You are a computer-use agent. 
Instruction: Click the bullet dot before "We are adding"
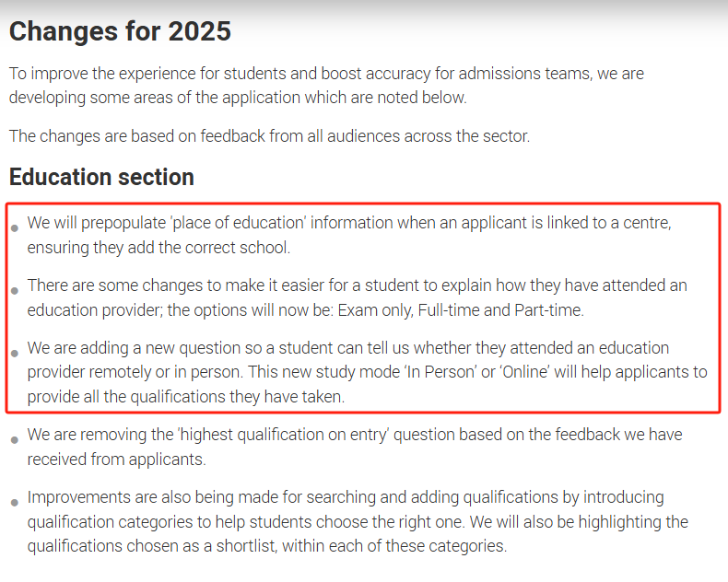pyautogui.click(x=15, y=353)
